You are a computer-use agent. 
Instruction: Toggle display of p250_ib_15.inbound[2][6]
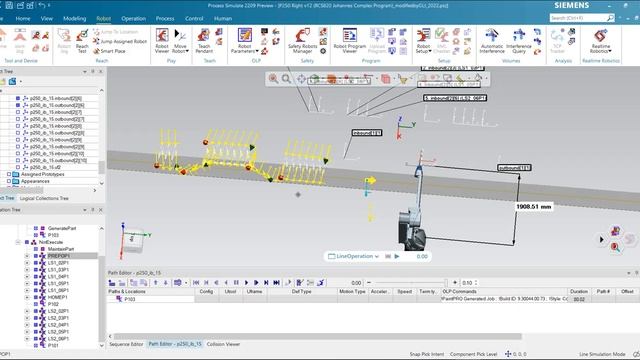pyautogui.click(x=18, y=98)
